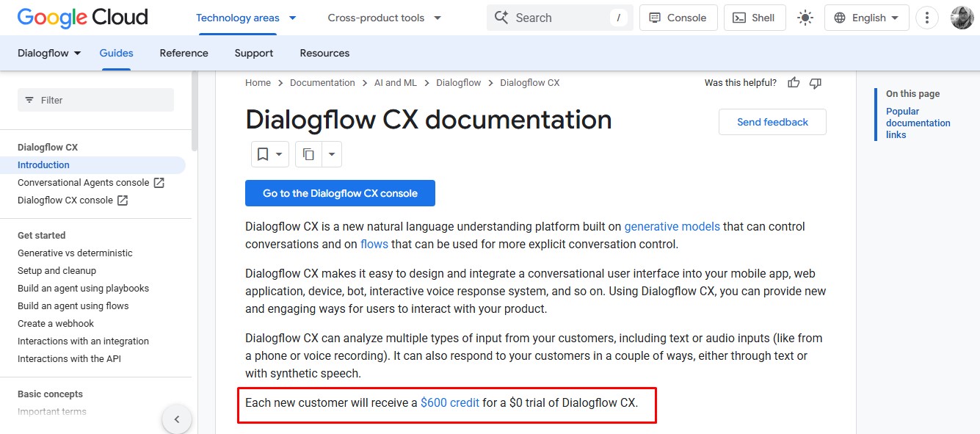Screen dimensions: 980x434
Task: Click the sidebar vertical scrollbar
Action: coord(194,110)
